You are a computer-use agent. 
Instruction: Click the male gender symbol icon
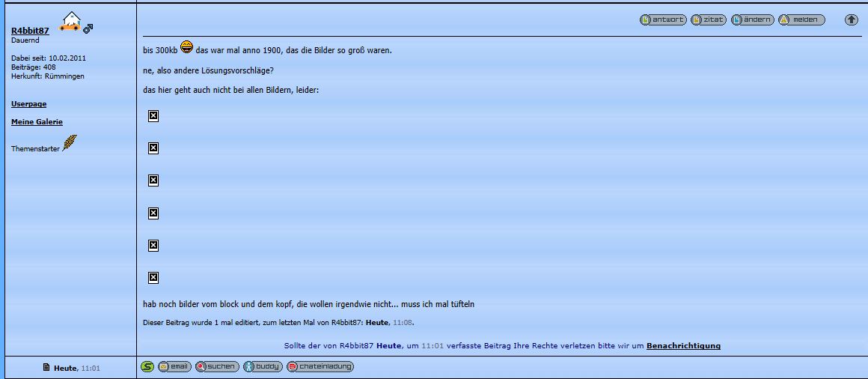click(x=88, y=29)
